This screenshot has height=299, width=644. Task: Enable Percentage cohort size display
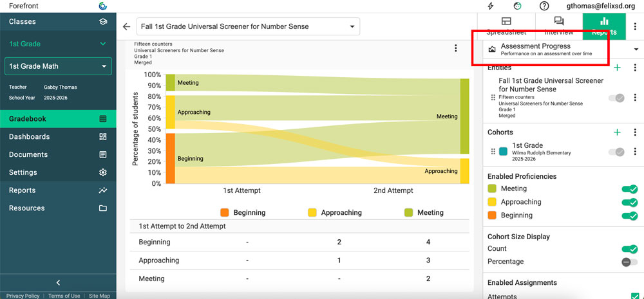629,262
